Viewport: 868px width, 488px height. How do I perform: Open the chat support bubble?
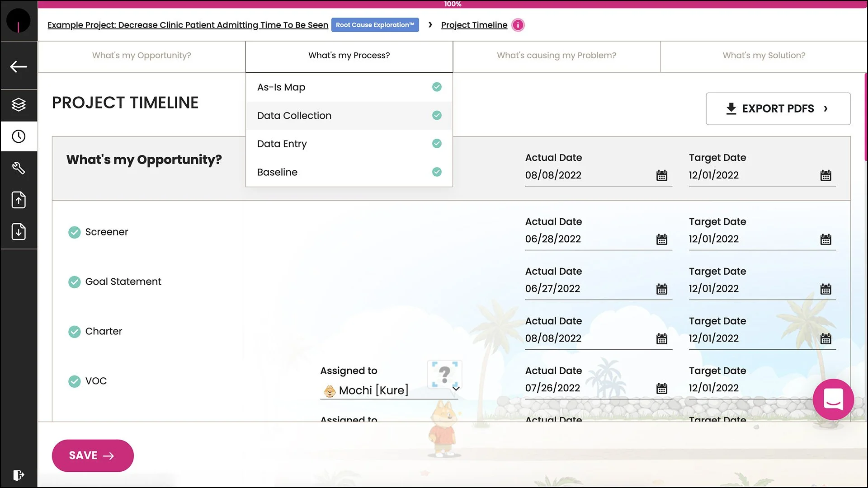[x=833, y=399]
